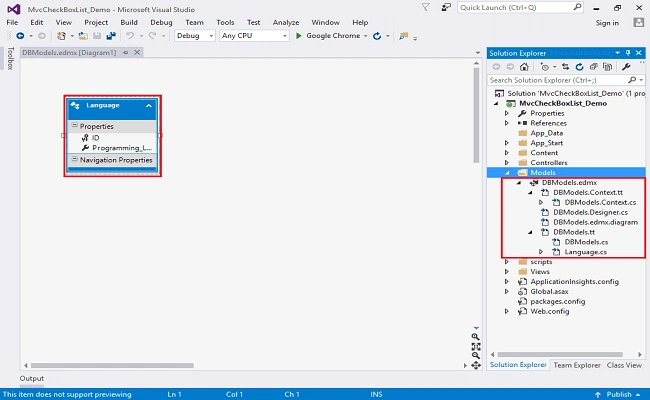
Task: Open Properties wrench icon in Solution Explorer
Action: pos(626,67)
